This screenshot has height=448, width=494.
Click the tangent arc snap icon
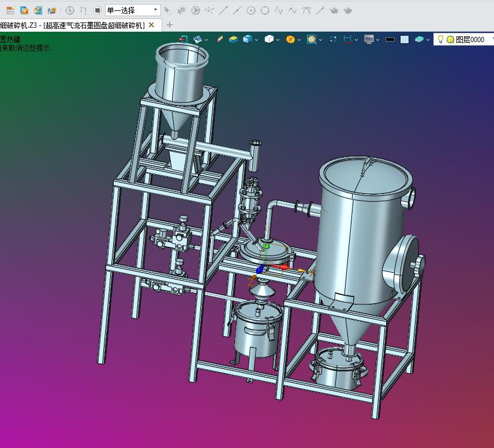(306, 10)
